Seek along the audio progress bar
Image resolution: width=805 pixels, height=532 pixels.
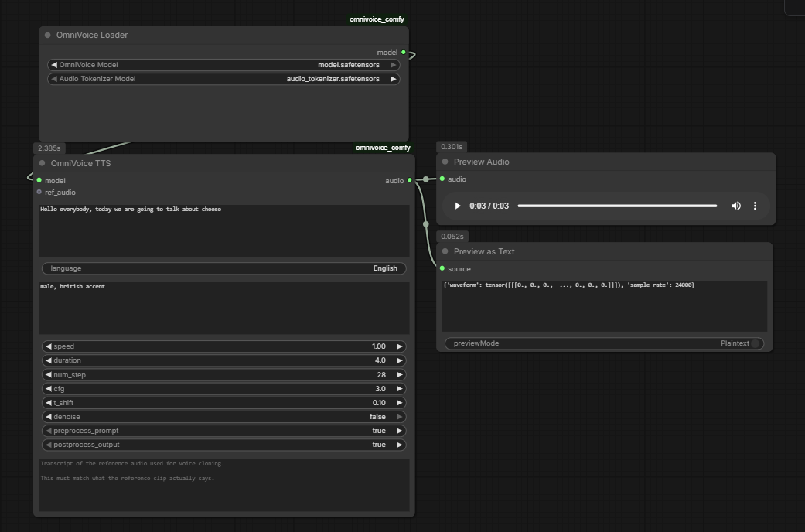617,206
